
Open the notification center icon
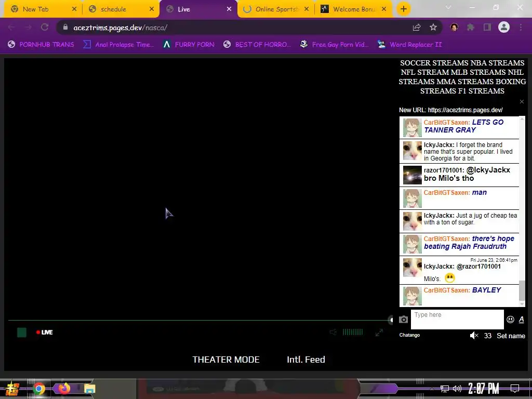(x=515, y=388)
